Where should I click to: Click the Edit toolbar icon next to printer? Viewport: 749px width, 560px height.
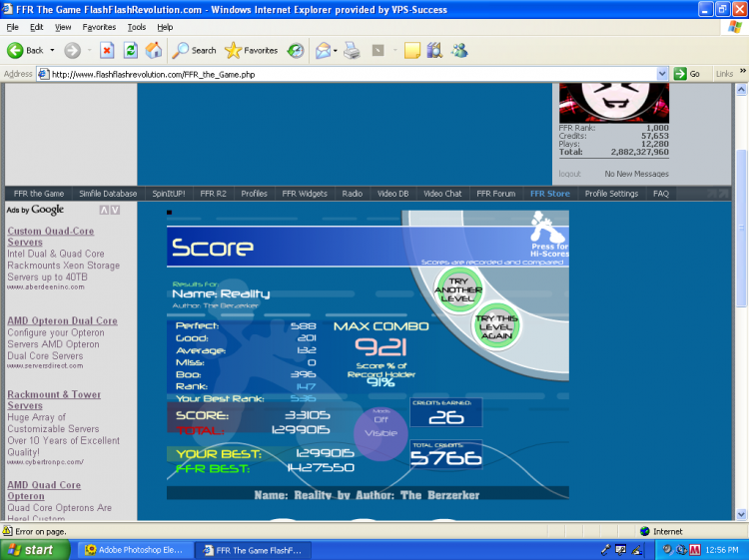[377, 50]
